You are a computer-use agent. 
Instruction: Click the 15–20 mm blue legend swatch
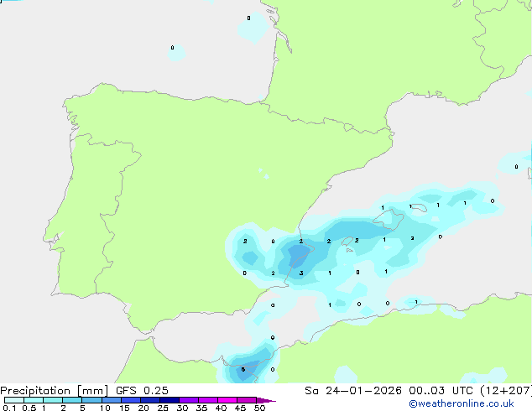[131, 400]
